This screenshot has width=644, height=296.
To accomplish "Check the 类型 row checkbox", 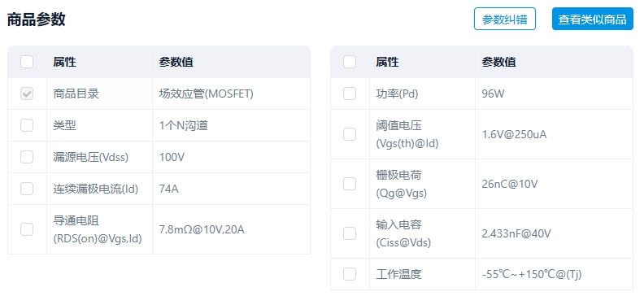I will 27,125.
